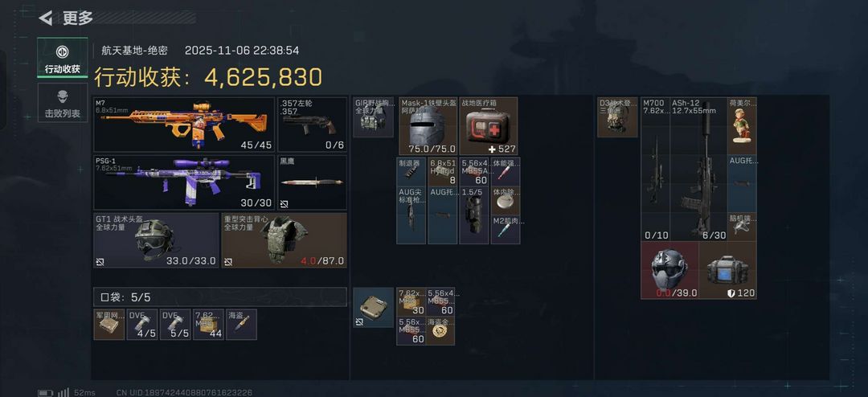The image size is (868, 397).
Task: Click the ASh-12 rifle in backpack
Action: tap(698, 170)
